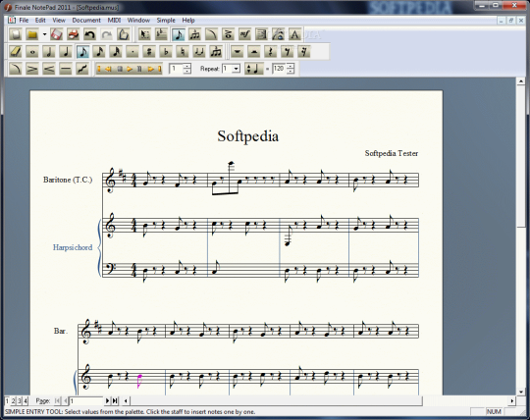This screenshot has height=420, width=530.
Task: Select the Lyrics tool
Action: tap(278, 34)
